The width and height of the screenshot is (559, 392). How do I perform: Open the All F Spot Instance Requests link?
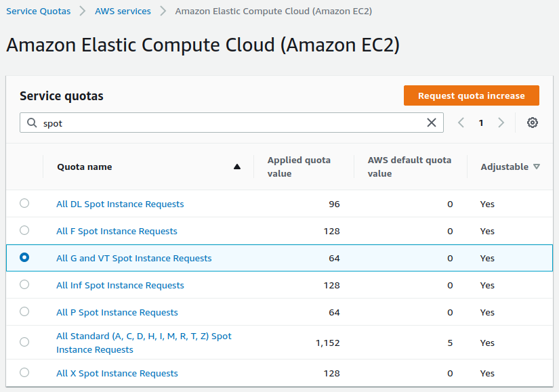coord(117,232)
